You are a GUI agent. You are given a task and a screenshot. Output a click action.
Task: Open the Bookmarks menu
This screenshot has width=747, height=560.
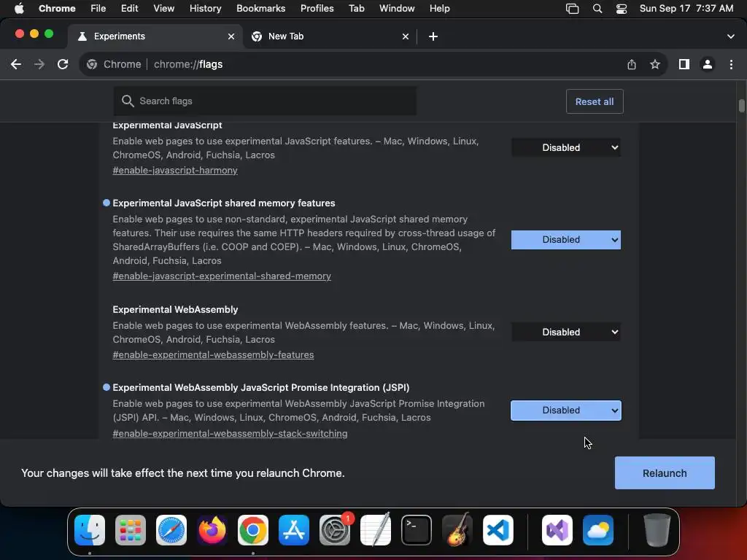[x=260, y=9]
